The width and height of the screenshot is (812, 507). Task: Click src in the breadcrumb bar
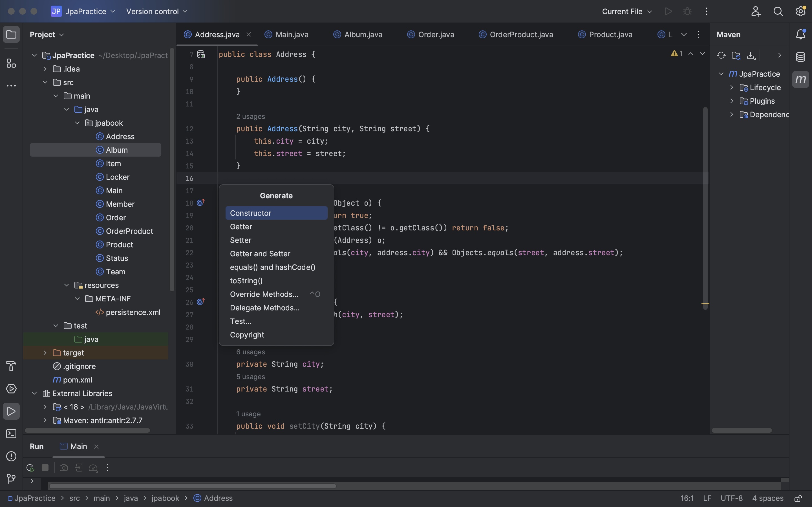[x=74, y=498]
